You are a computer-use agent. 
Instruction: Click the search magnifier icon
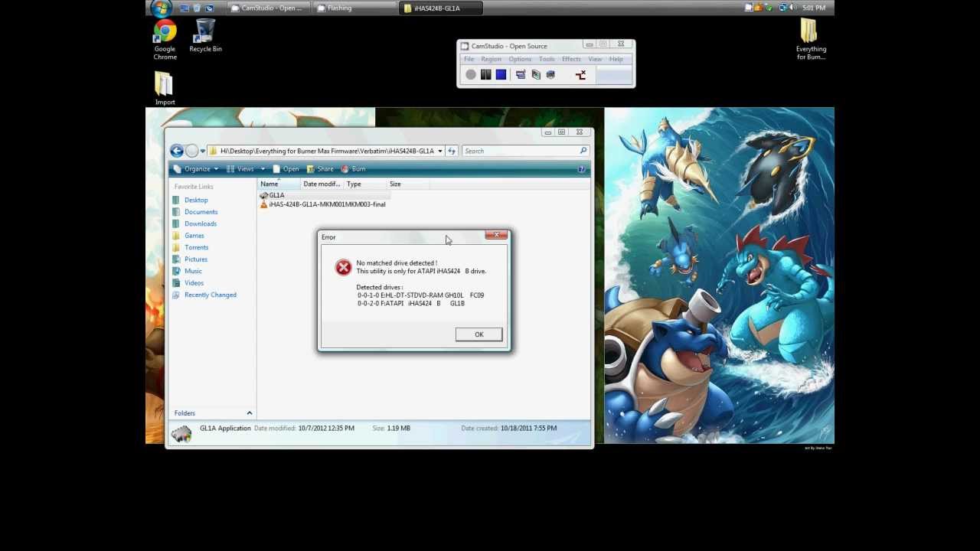pyautogui.click(x=583, y=151)
